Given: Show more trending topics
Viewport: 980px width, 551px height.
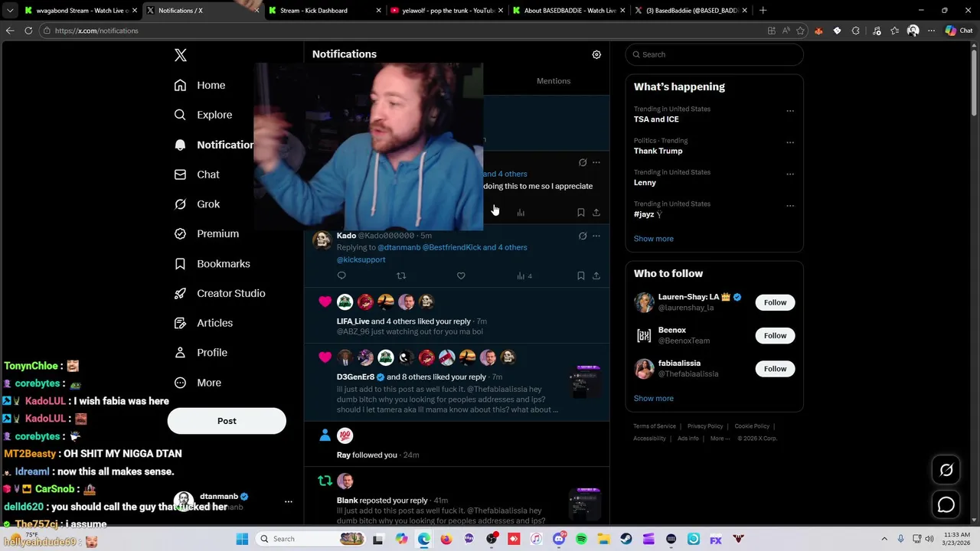Looking at the screenshot, I should click(x=654, y=239).
